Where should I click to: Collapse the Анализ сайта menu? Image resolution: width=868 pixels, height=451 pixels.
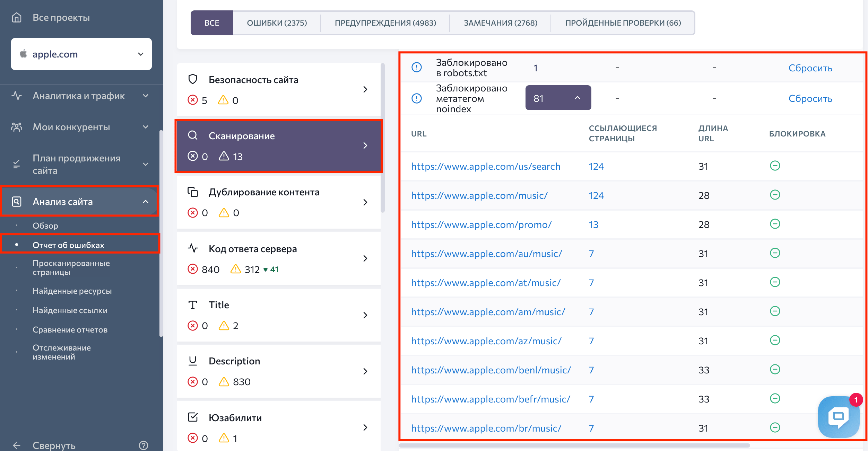[x=146, y=202]
